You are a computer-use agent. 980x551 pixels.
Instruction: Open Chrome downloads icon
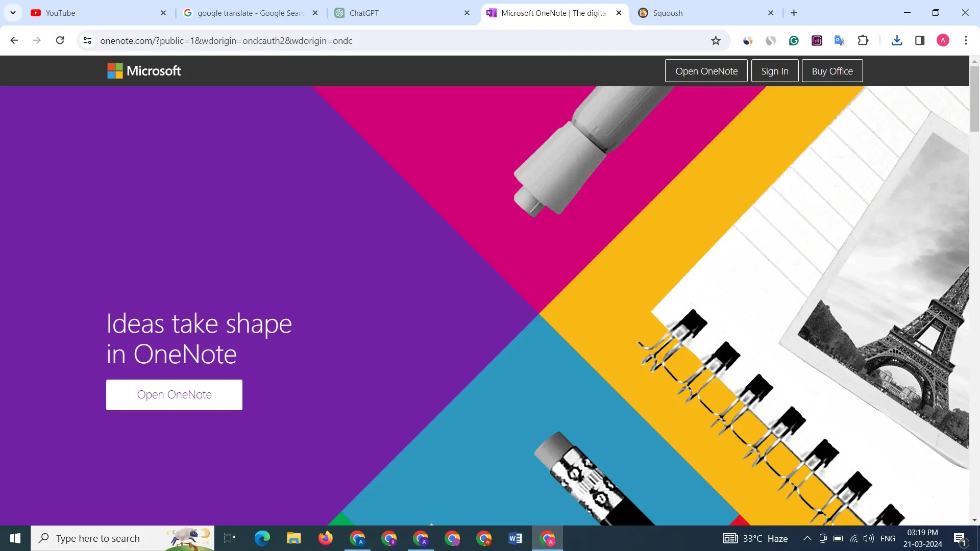click(x=897, y=40)
